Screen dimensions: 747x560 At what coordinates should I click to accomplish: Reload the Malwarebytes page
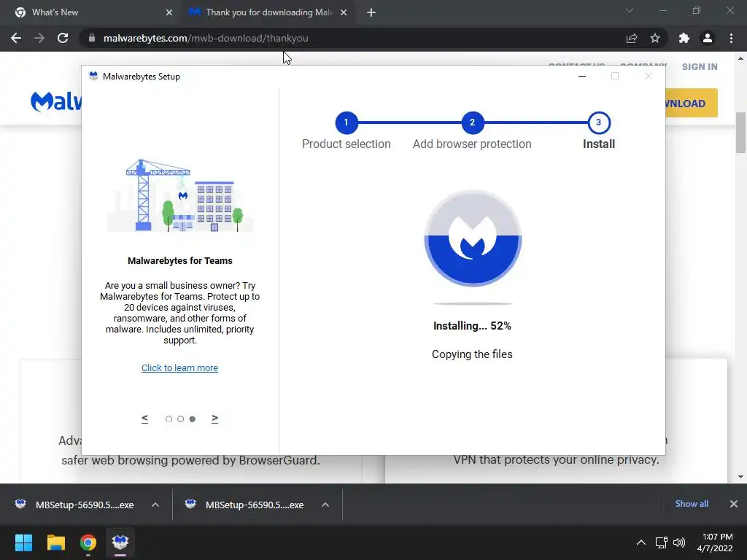(x=63, y=38)
